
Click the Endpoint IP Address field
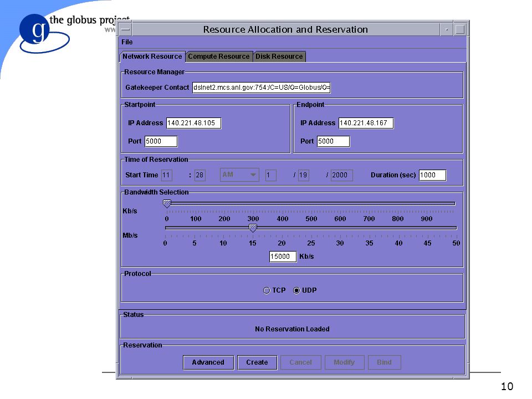point(366,123)
